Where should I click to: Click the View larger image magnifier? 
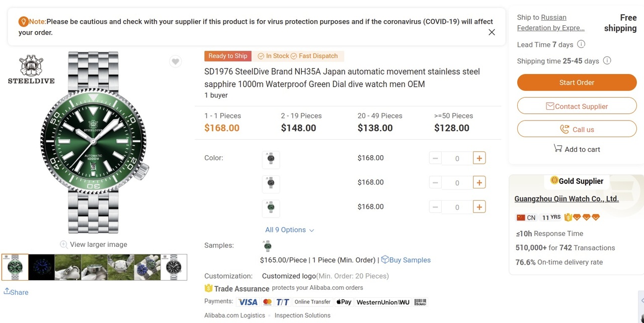click(64, 244)
